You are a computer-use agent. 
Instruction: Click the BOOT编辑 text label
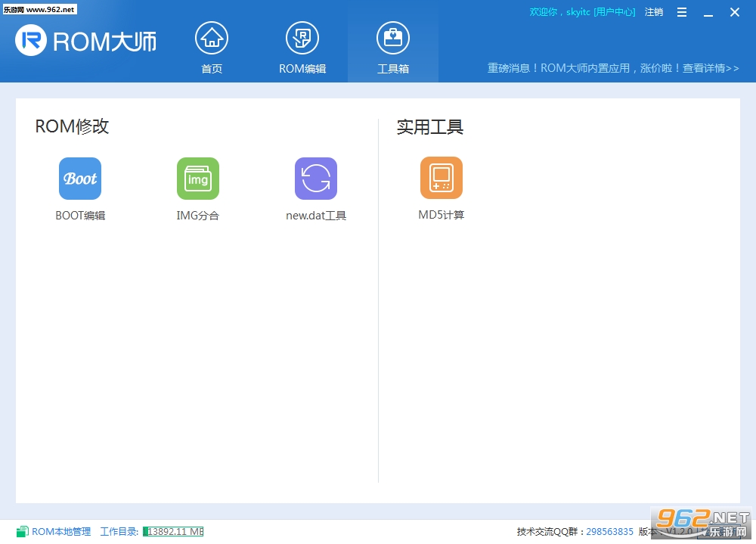(80, 216)
